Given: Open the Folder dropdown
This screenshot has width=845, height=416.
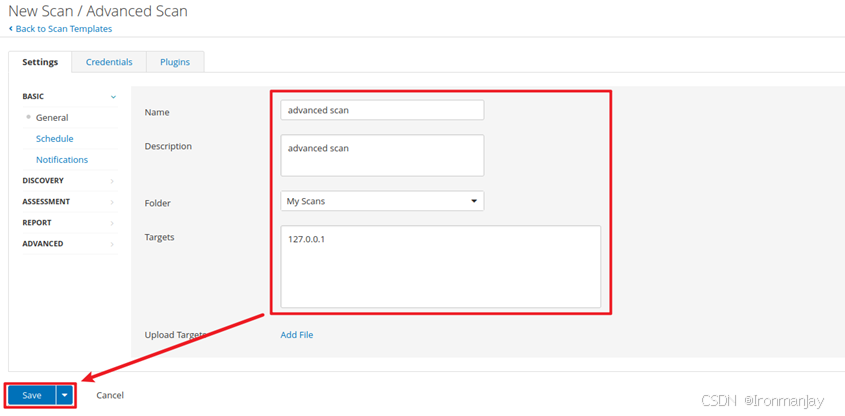Looking at the screenshot, I should point(382,201).
